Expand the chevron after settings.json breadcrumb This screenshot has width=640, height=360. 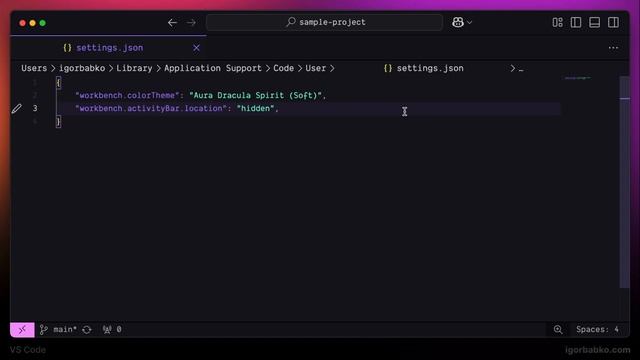click(513, 69)
